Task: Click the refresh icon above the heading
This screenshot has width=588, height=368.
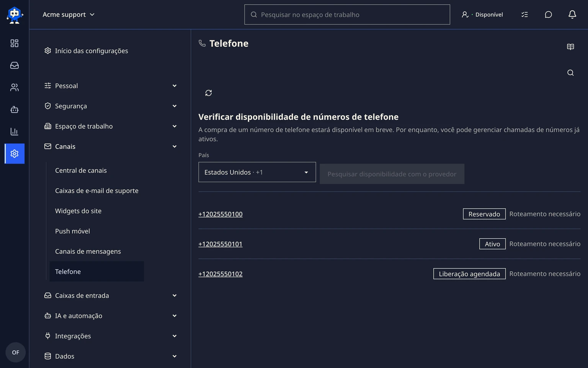Action: (209, 93)
